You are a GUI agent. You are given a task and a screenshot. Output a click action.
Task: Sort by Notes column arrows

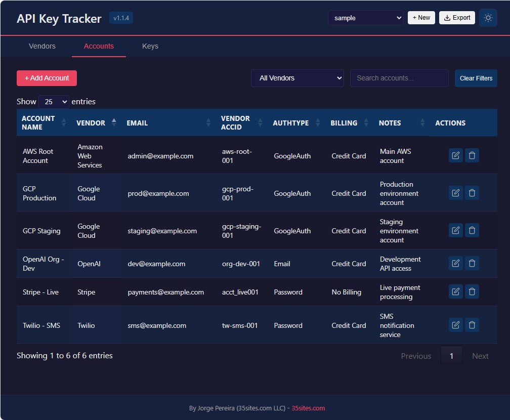[x=422, y=122]
